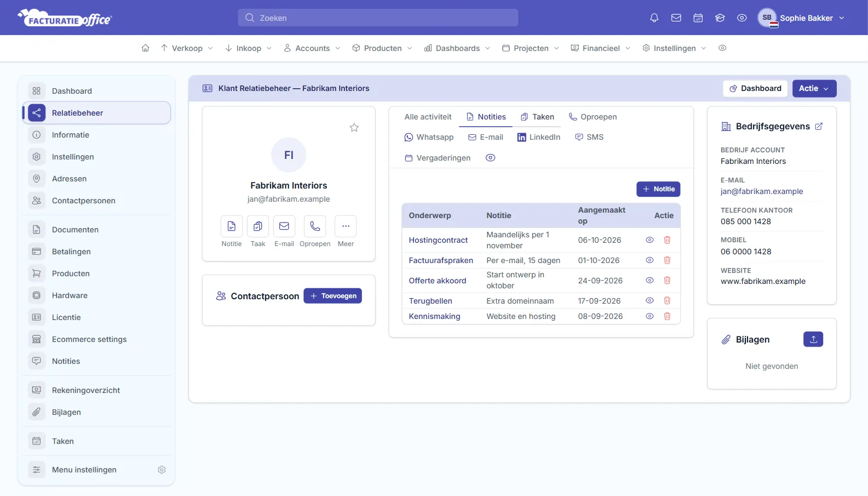Open Menu instellingen gear icon
Viewport: 868px width, 496px height.
[162, 470]
